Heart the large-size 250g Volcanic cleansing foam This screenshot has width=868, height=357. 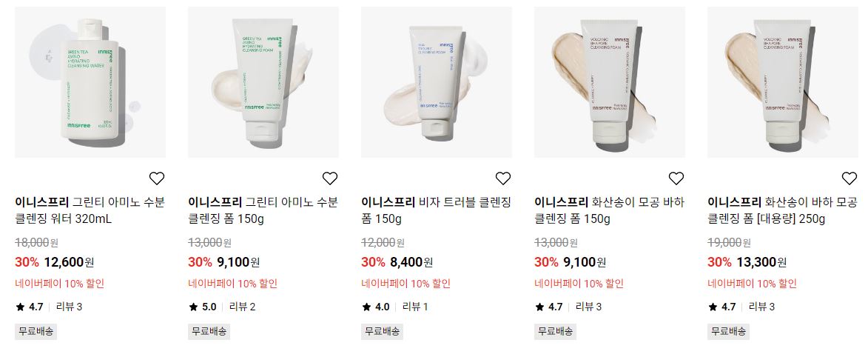point(850,178)
